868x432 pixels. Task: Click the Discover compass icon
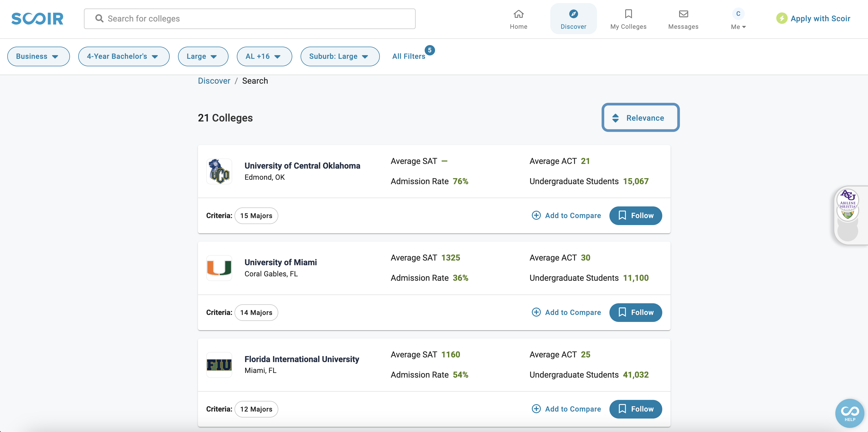point(573,14)
